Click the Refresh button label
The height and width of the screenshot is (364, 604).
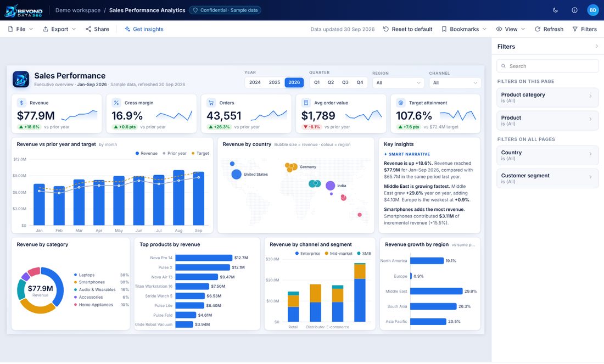[553, 29]
